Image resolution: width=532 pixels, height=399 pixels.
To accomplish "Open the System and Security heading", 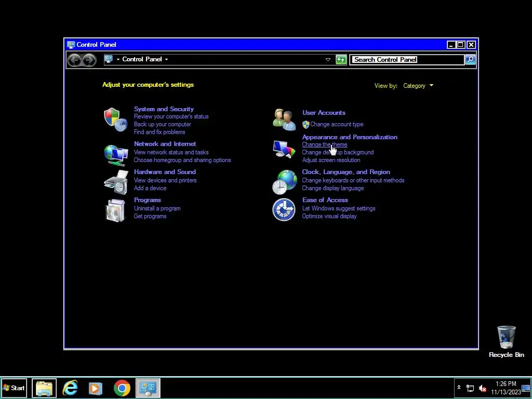I will pyautogui.click(x=164, y=109).
